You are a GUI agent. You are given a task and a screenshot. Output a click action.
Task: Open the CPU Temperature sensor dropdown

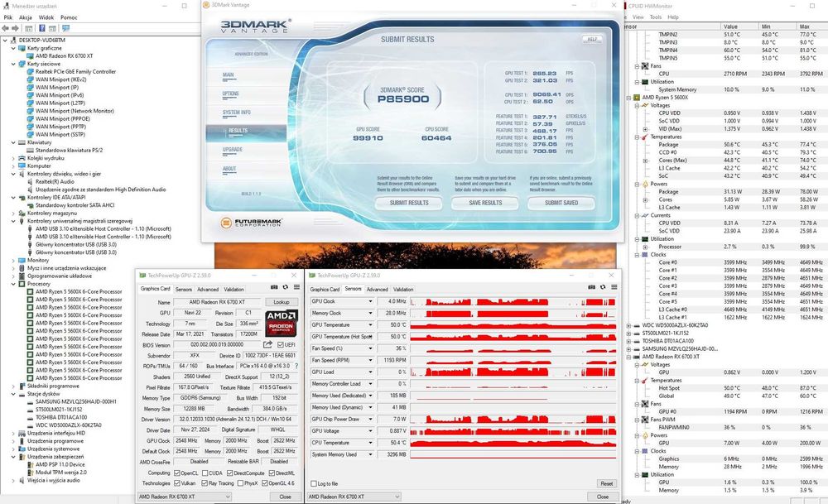[x=370, y=443]
